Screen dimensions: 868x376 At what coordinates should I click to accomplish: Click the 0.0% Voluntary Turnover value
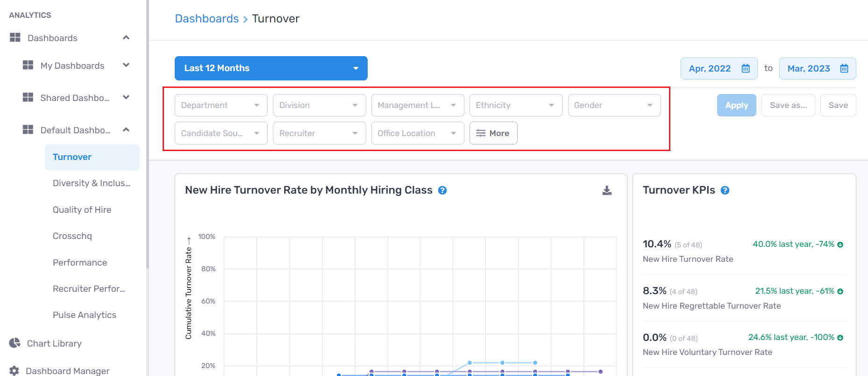tap(655, 338)
